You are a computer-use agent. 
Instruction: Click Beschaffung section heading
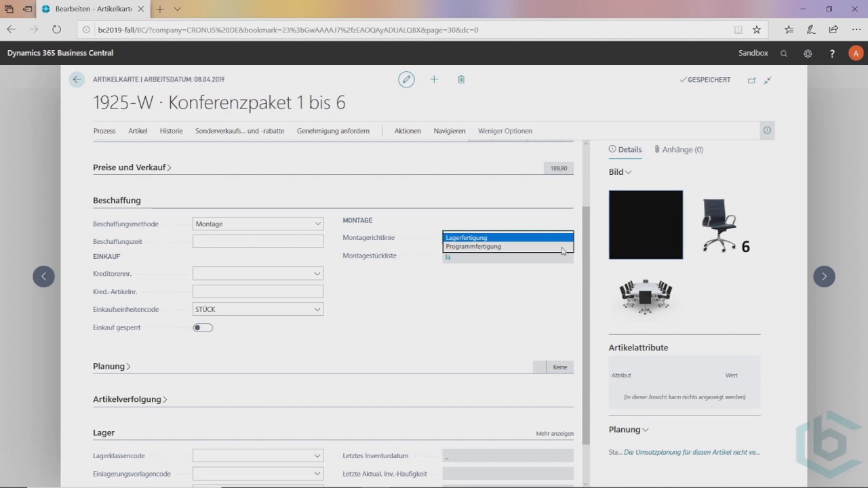[117, 201]
